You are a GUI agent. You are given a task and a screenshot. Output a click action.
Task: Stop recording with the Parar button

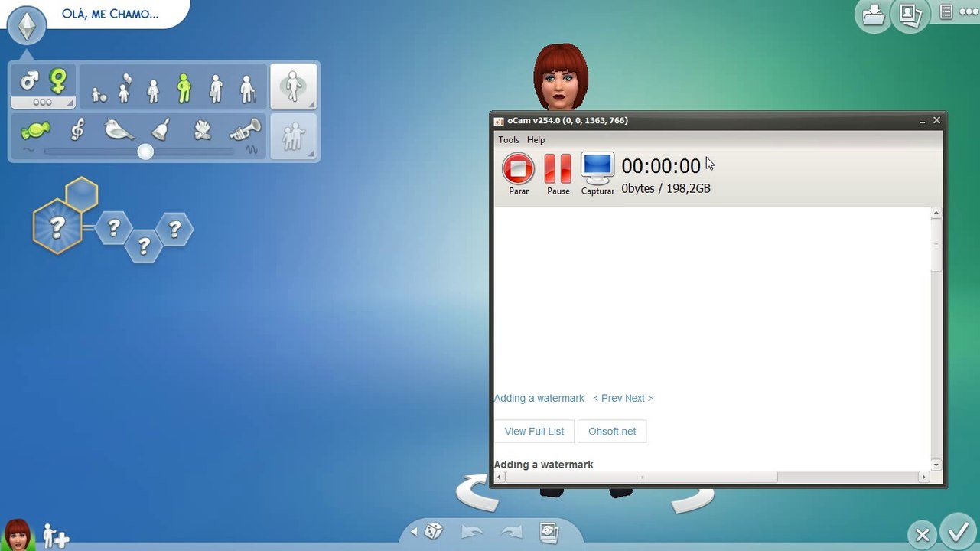click(519, 174)
